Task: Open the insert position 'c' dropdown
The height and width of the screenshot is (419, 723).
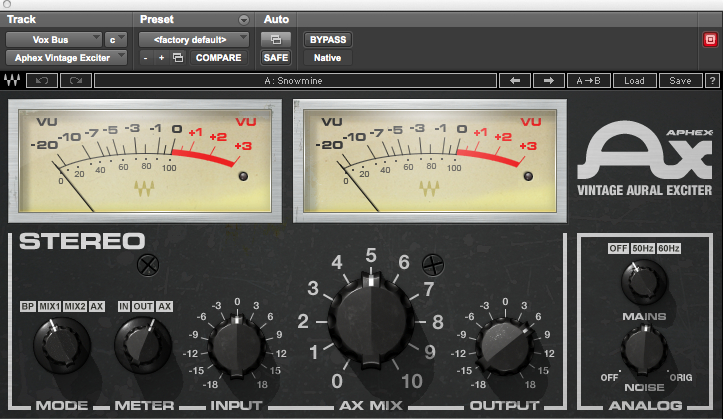Action: pos(115,40)
